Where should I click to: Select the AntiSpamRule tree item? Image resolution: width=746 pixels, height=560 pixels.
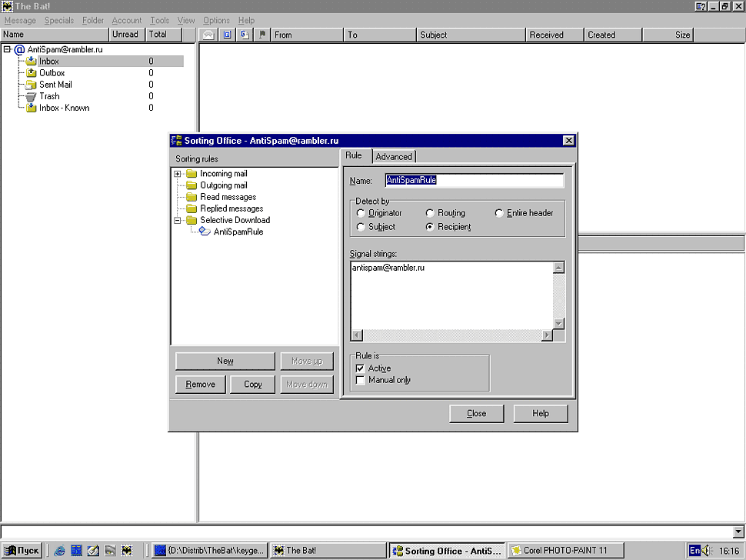(x=238, y=232)
